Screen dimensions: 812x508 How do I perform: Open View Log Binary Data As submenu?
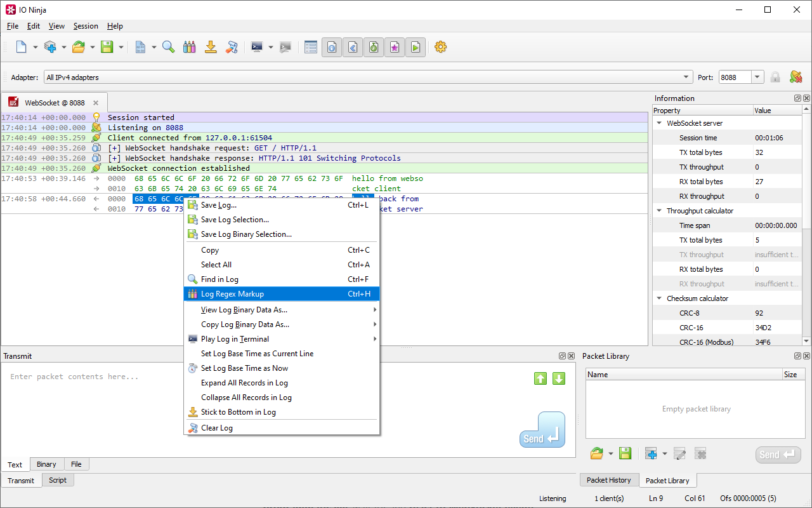point(282,310)
